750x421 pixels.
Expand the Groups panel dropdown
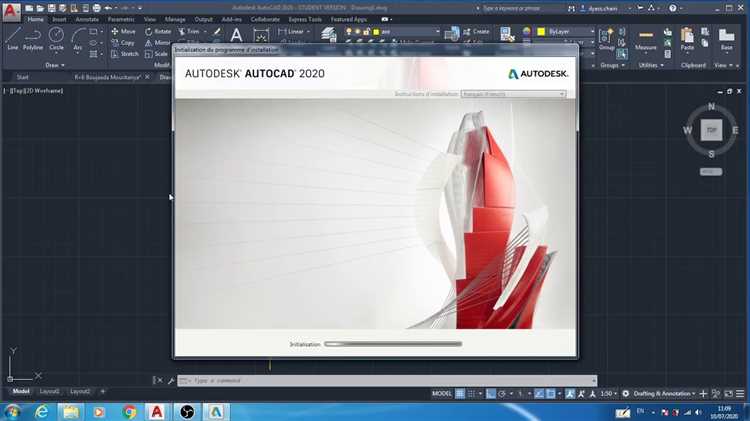[613, 65]
